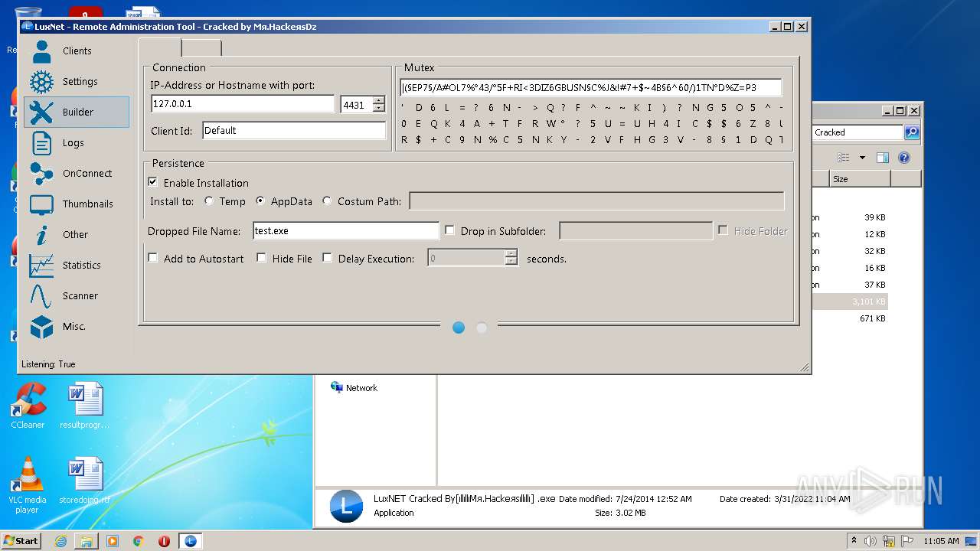
Task: Click the Listening: True status text
Action: (x=48, y=364)
